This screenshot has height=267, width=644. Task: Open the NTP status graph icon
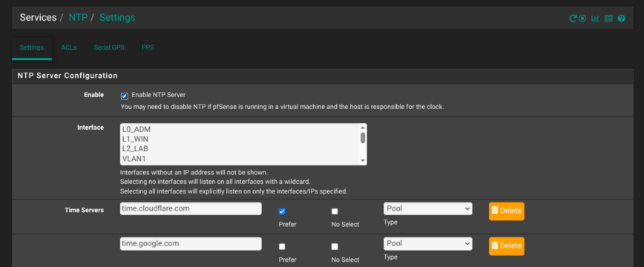(595, 18)
